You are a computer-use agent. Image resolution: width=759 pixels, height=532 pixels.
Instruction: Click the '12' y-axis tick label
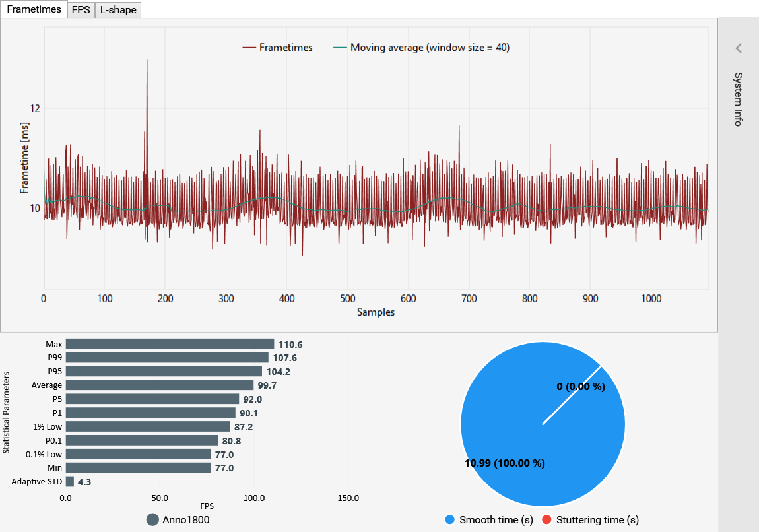click(x=35, y=108)
